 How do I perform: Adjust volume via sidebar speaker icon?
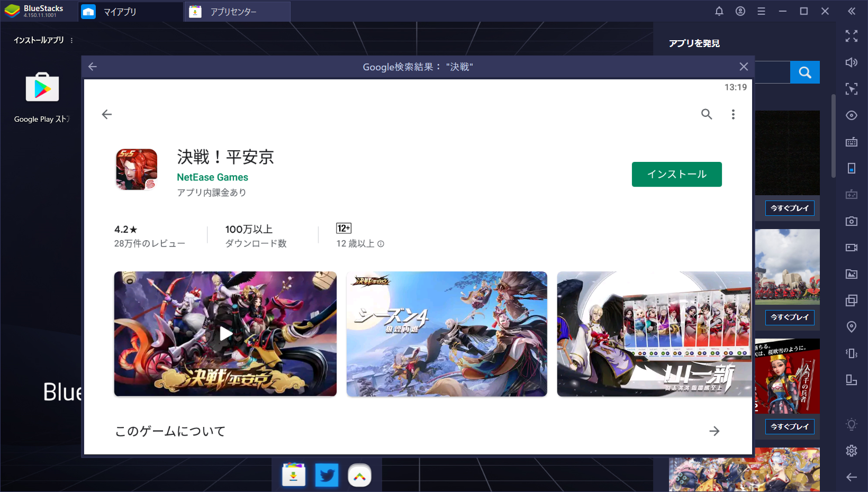[x=852, y=62]
